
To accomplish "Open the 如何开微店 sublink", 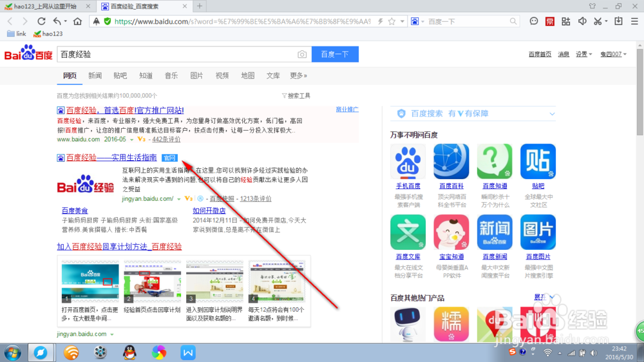I will coord(209,211).
